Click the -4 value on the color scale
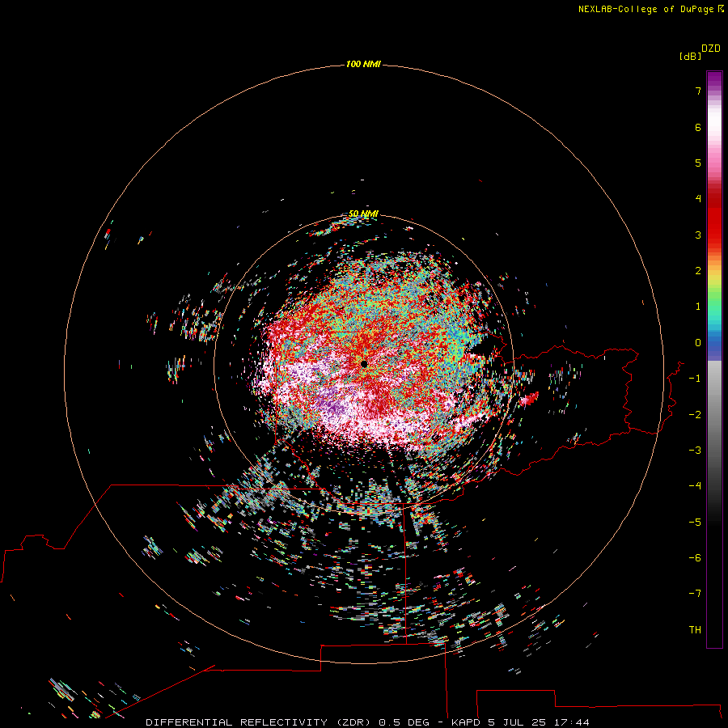This screenshot has width=728, height=728. [695, 485]
